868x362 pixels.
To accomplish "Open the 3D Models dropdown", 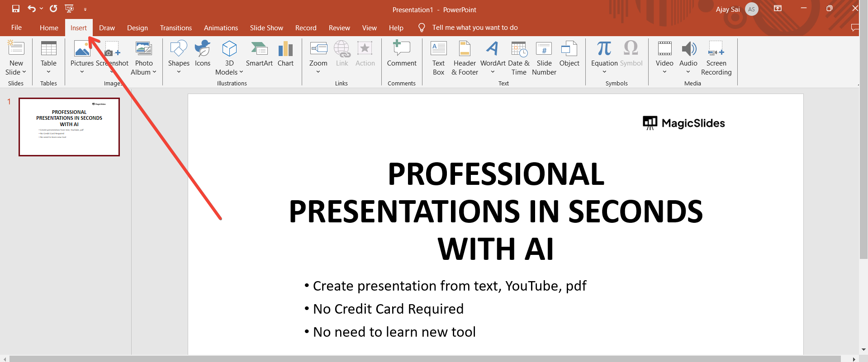I will (241, 72).
